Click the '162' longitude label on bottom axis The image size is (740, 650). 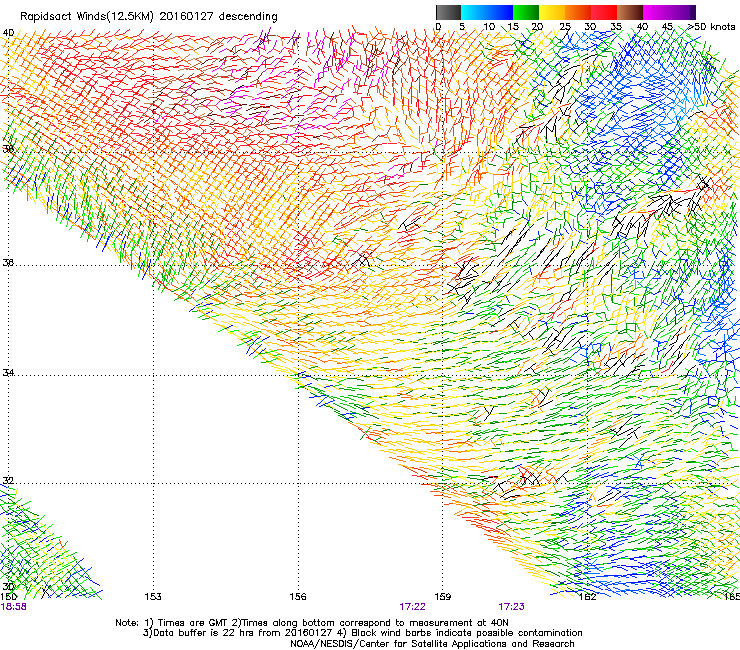click(588, 597)
